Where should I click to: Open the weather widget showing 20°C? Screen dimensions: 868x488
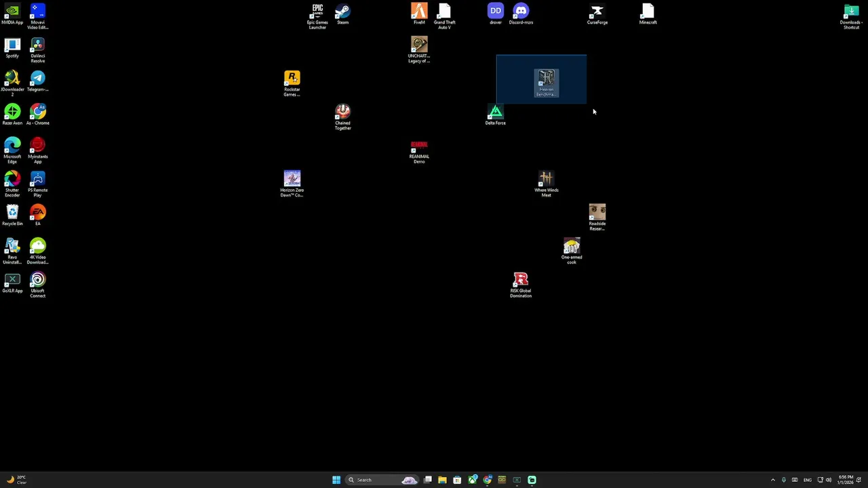pos(16,480)
